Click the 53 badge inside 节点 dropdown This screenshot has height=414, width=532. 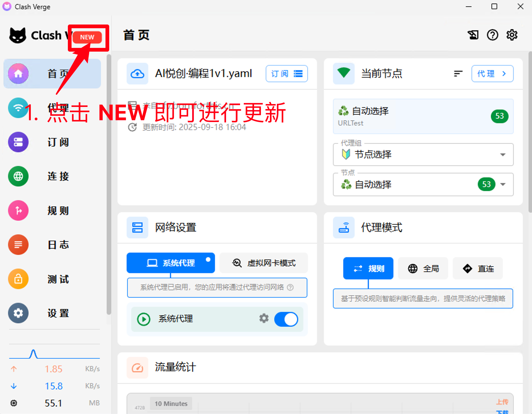487,184
